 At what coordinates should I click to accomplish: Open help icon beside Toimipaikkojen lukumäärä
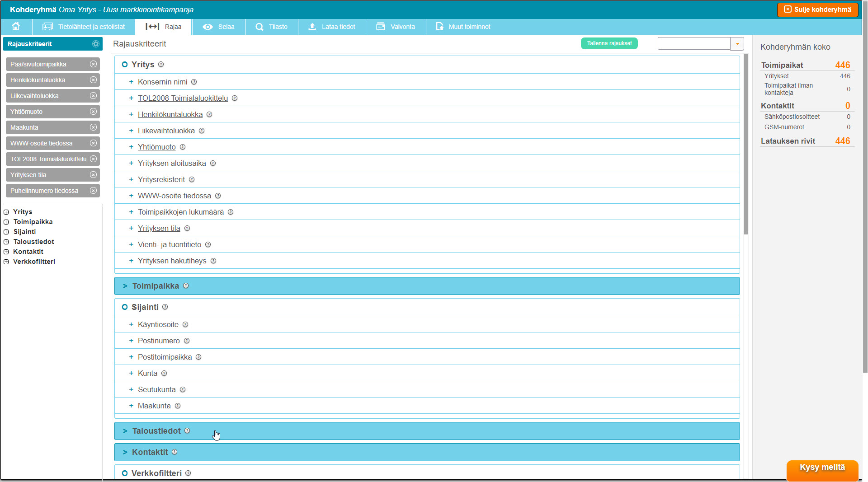click(x=231, y=212)
